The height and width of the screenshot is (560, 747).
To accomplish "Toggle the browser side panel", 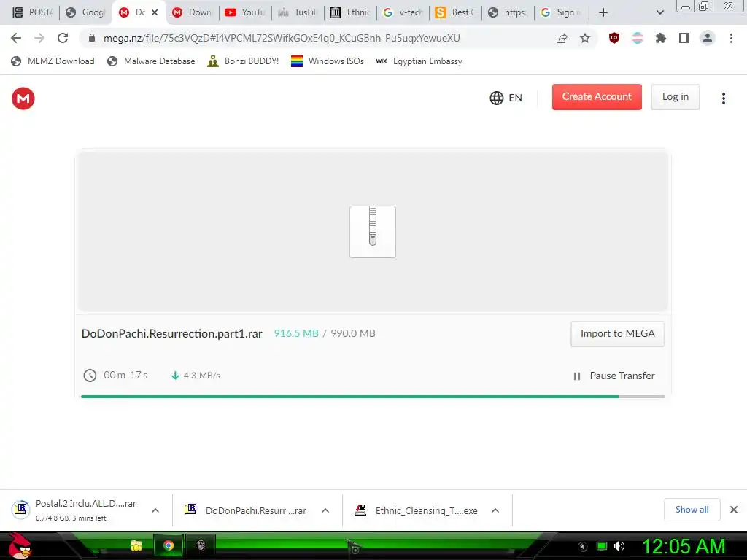I will point(684,38).
